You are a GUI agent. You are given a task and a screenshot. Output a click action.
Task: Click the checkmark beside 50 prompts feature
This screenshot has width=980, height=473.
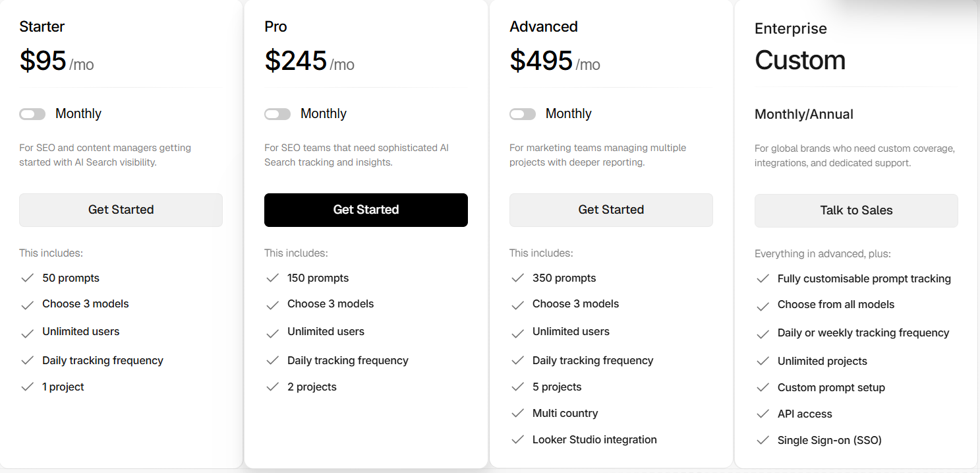28,278
